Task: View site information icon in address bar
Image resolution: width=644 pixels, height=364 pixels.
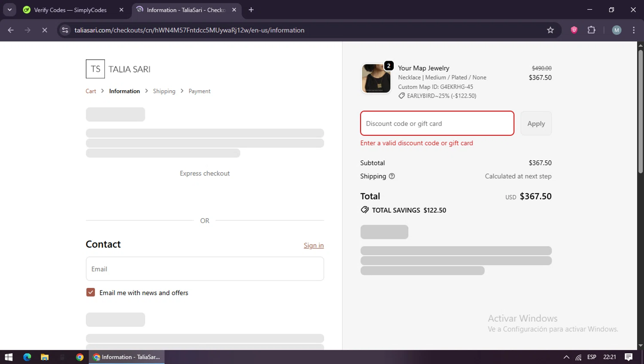Action: click(65, 30)
